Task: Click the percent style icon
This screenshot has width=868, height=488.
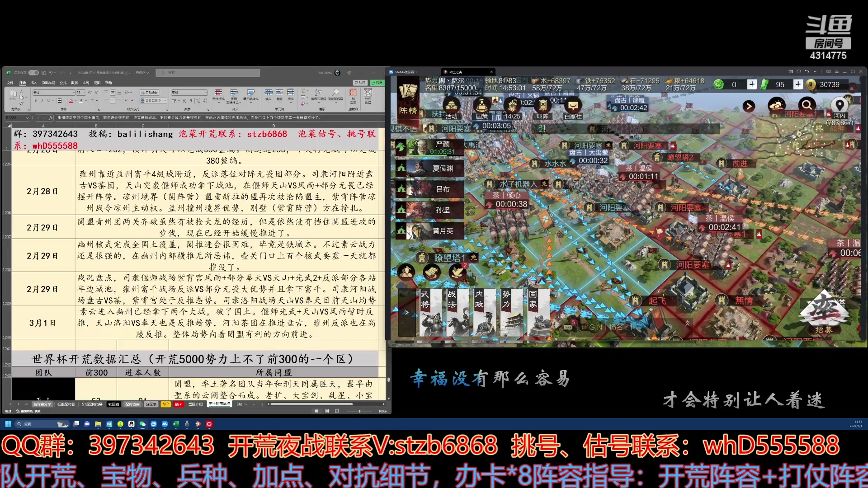Action: tap(184, 101)
